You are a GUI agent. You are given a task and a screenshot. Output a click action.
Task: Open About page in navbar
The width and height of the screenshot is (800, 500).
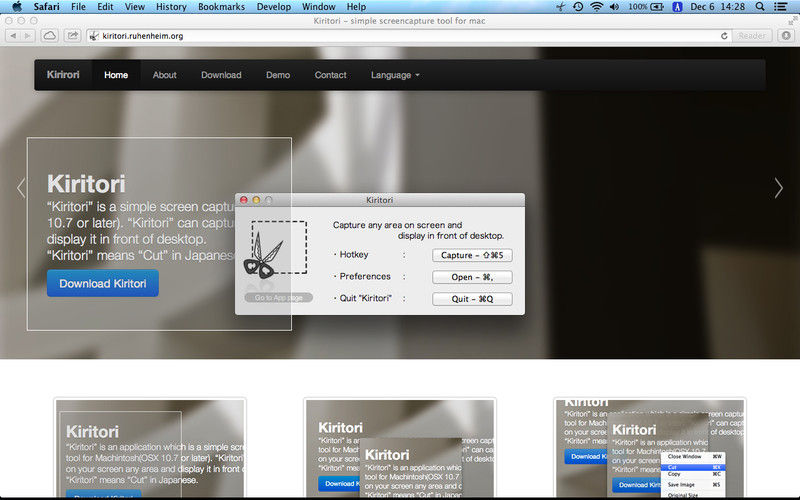(164, 75)
